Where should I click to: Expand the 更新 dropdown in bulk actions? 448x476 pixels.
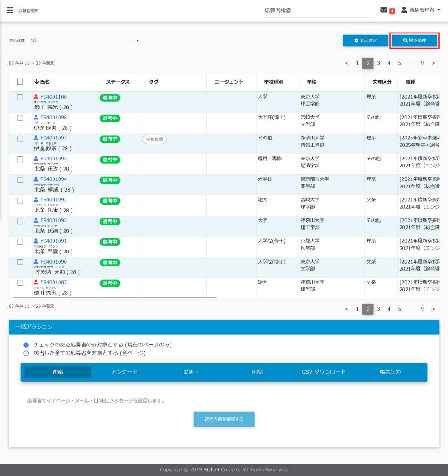point(191,372)
